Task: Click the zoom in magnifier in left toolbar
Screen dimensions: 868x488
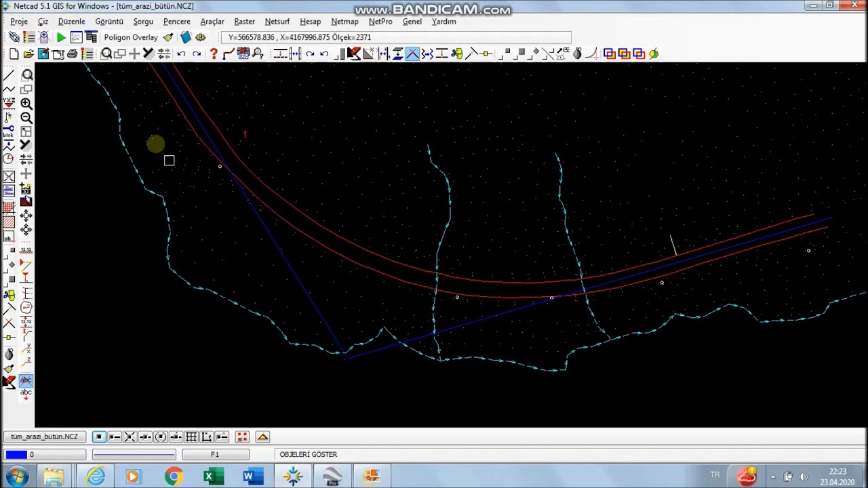Action: (26, 104)
